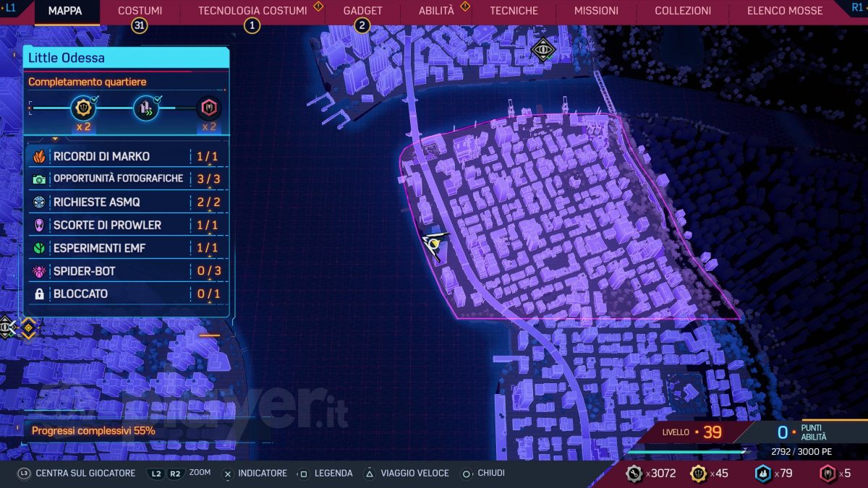Select the eye landmark icon at top of map
The width and height of the screenshot is (868, 488).
pyautogui.click(x=542, y=50)
